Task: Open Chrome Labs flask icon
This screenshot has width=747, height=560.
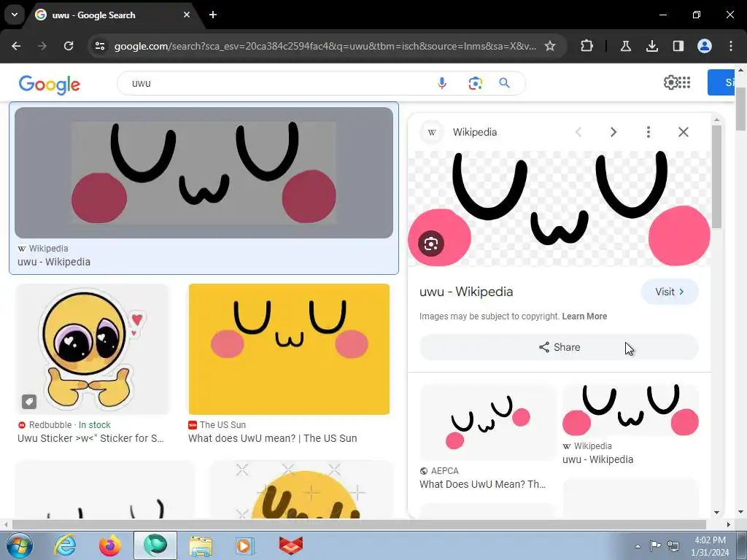Action: pos(625,46)
